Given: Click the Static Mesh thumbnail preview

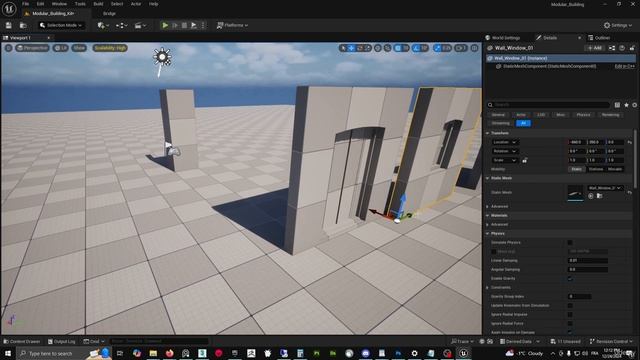Looking at the screenshot, I should [576, 193].
